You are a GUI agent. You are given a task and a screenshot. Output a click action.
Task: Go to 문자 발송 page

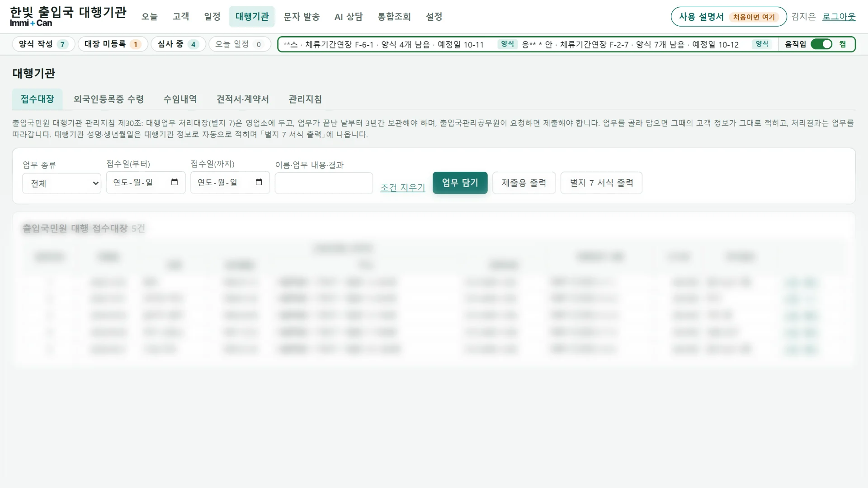click(x=302, y=17)
